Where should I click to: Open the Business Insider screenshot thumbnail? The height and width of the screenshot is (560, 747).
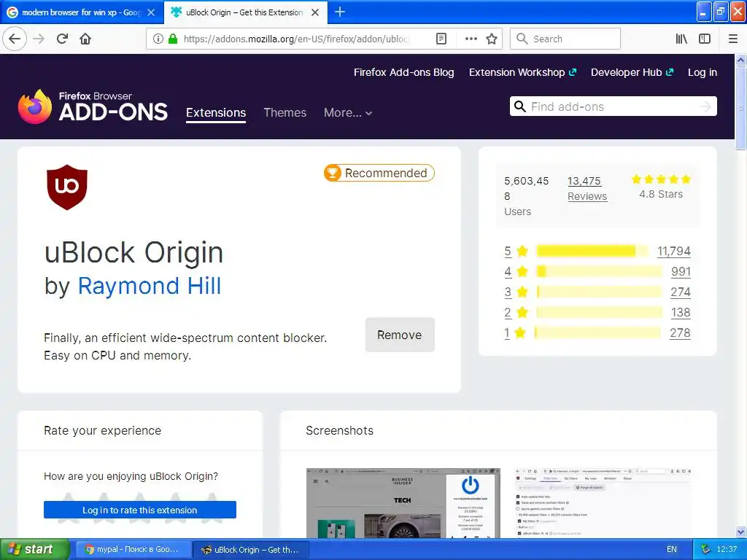point(403,503)
